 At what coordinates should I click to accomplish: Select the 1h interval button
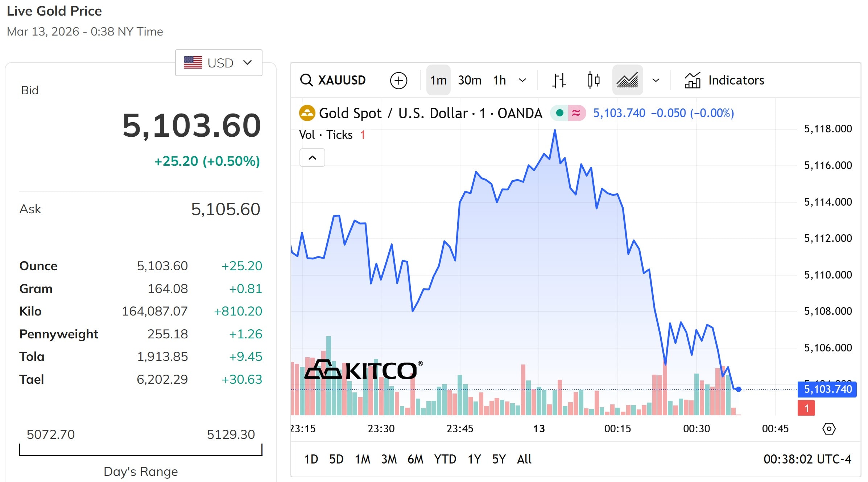point(499,80)
